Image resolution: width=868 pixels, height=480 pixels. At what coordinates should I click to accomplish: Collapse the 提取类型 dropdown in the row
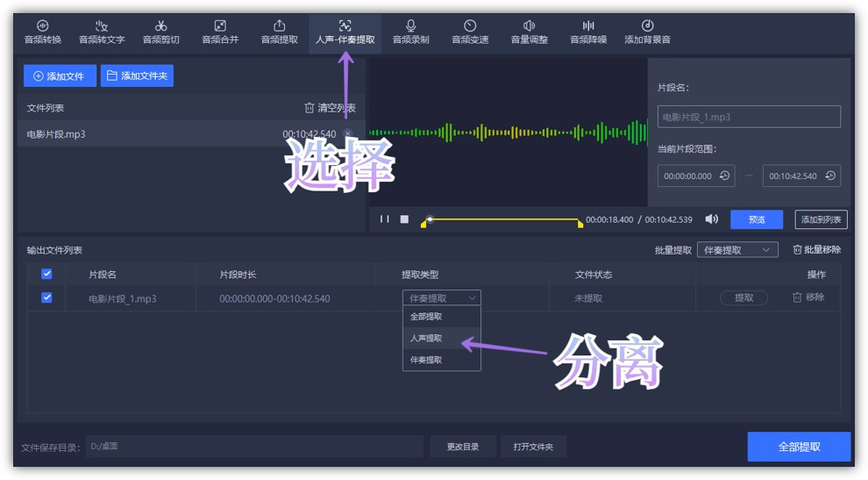[x=441, y=298]
